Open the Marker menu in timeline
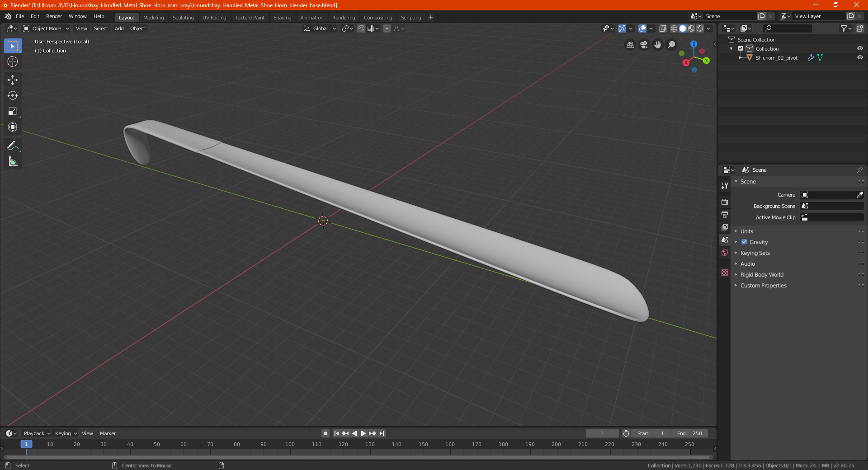This screenshot has height=470, width=868. [x=108, y=433]
